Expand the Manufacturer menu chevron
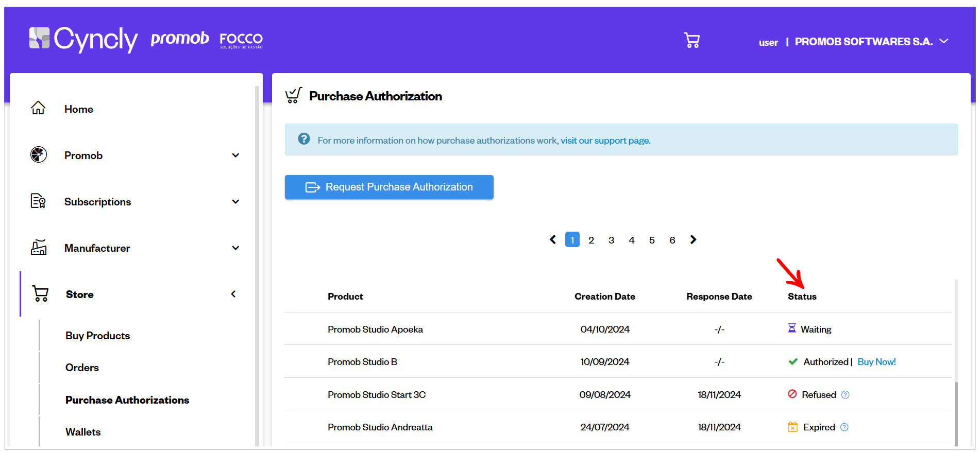 (235, 248)
